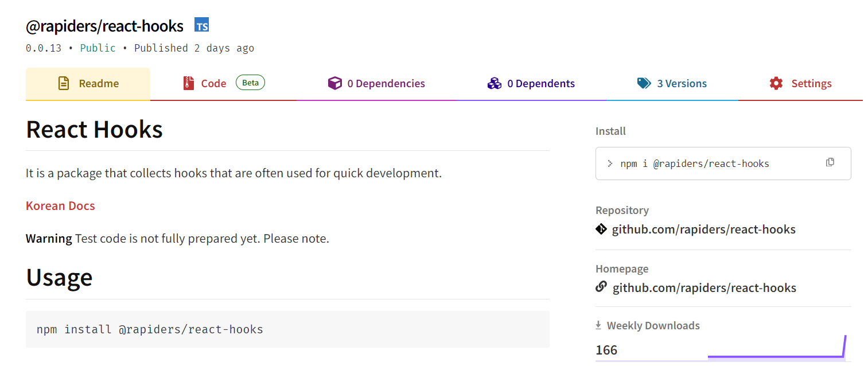Screen dimensions: 868x366
Task: Open the Korean Docs link
Action: (x=60, y=205)
